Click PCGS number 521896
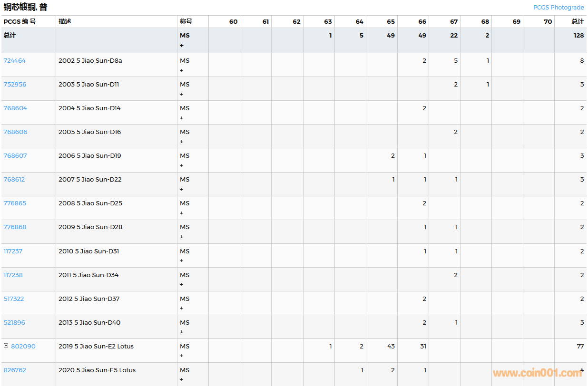This screenshot has height=386, width=588. pos(14,322)
